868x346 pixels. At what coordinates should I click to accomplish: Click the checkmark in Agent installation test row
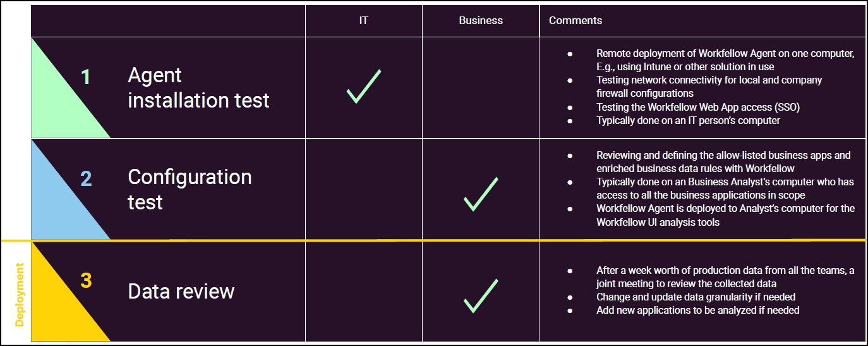pos(363,87)
